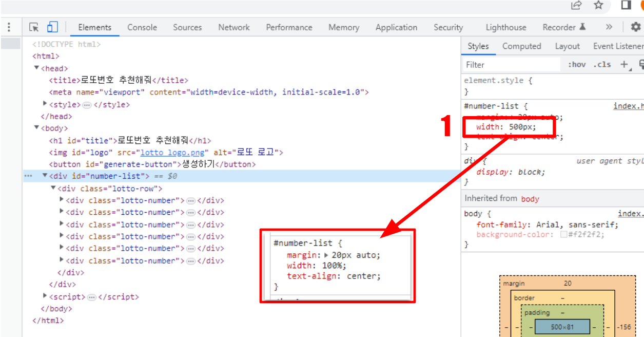Open the Lighthouse tab
This screenshot has width=644, height=337.
pos(506,27)
